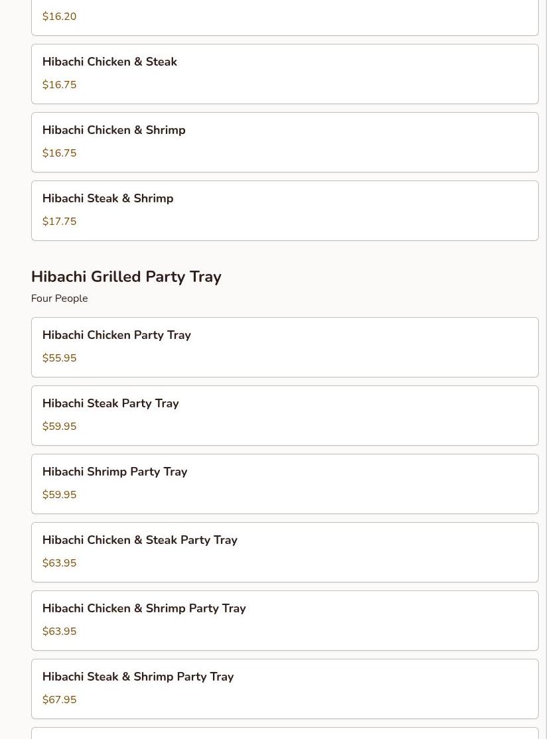The image size is (560, 739).
Task: Select the Hibachi Steak Party Tray item
Action: [285, 415]
